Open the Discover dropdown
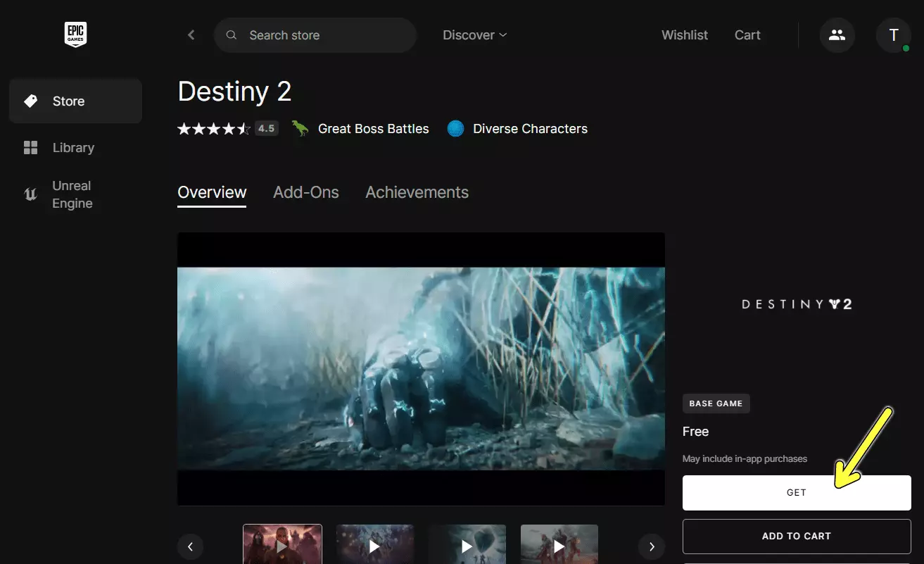The height and width of the screenshot is (564, 924). 474,35
